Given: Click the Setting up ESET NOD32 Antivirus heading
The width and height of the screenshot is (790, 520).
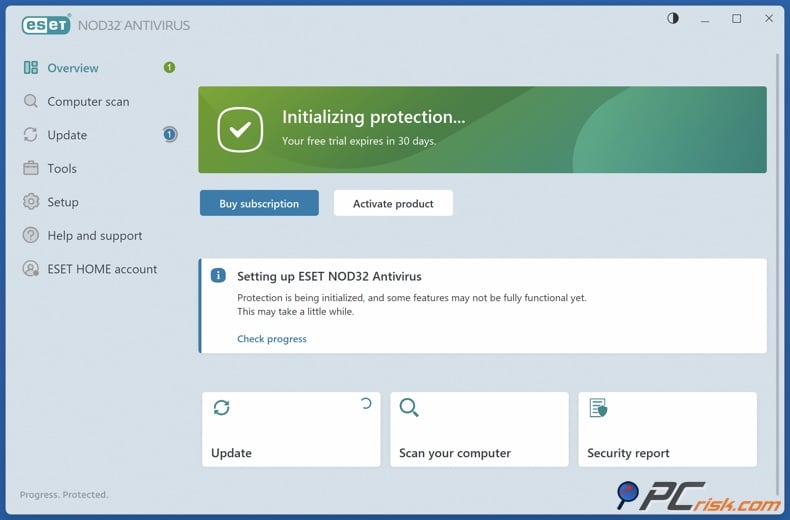Looking at the screenshot, I should pyautogui.click(x=329, y=276).
